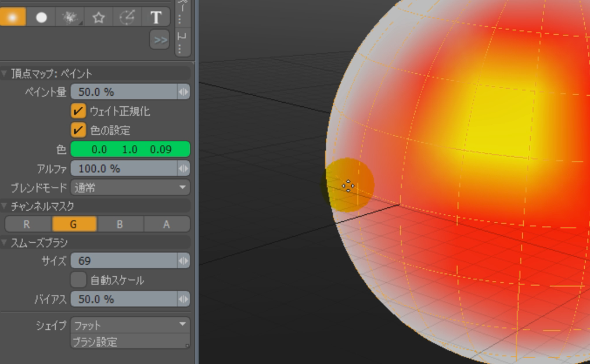Disable the ウェイト正規化 checkbox
The width and height of the screenshot is (590, 364).
78,111
